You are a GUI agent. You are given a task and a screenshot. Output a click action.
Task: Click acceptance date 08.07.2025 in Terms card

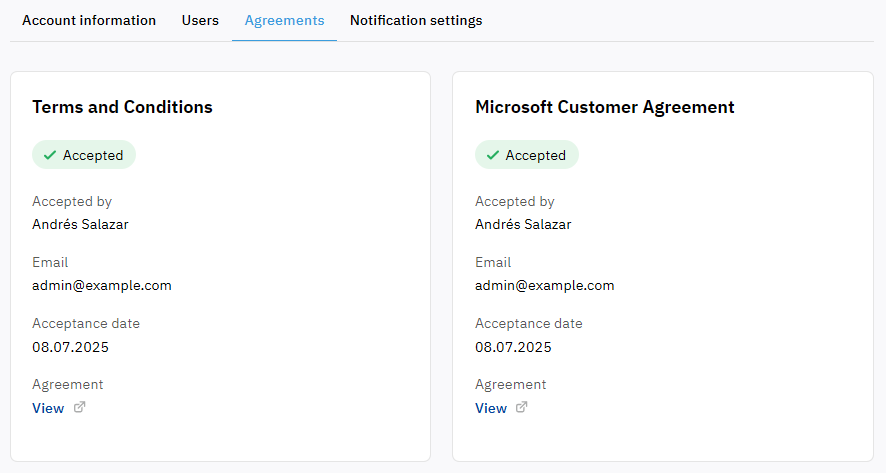(x=70, y=347)
